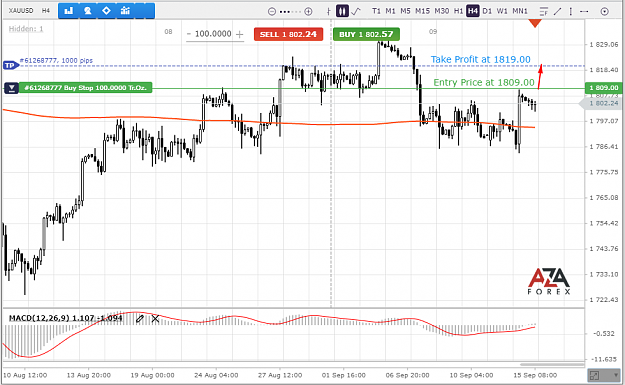625x385 pixels.
Task: Click the diamond icon in blue toolbar
Action: [106, 11]
